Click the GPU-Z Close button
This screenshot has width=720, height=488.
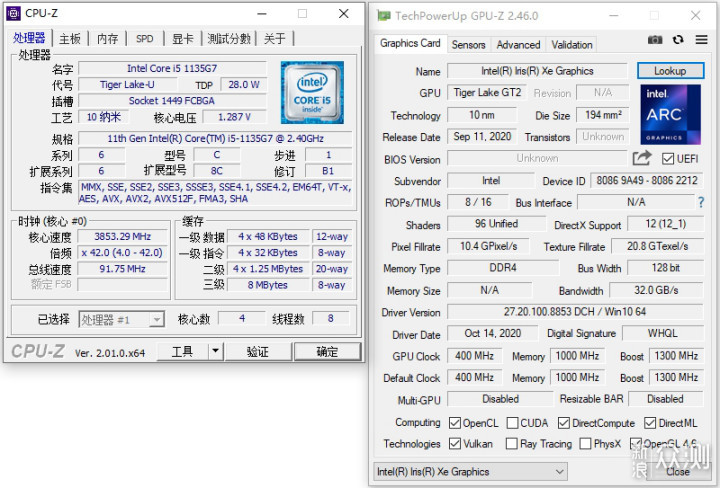[678, 471]
